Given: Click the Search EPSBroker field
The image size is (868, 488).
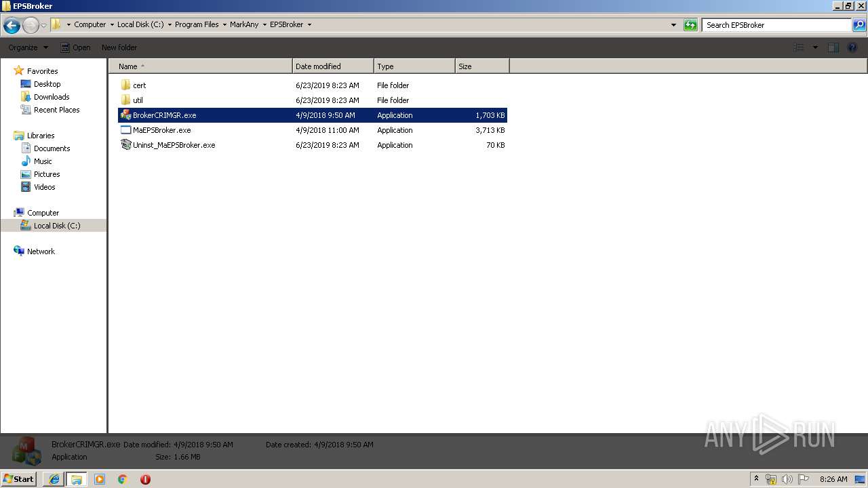Looking at the screenshot, I should [776, 25].
